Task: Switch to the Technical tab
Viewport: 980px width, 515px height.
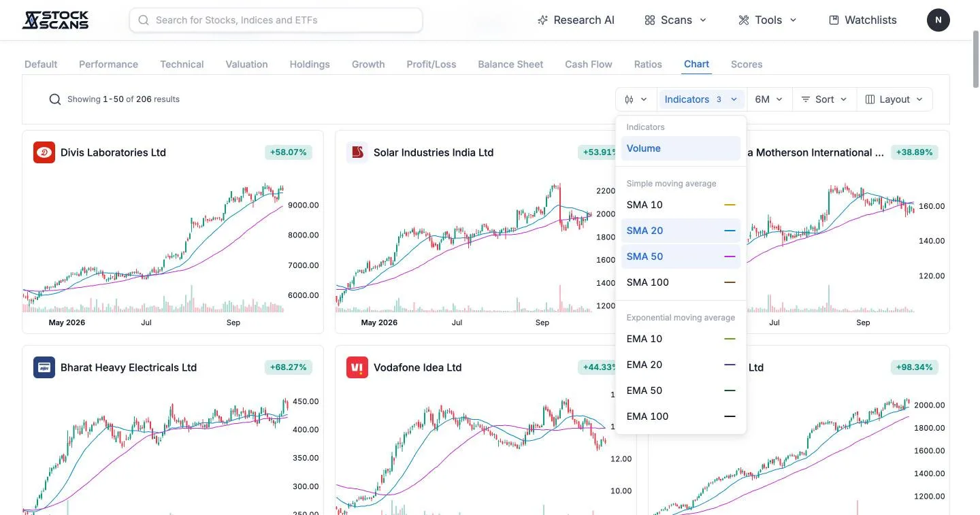Action: click(182, 64)
